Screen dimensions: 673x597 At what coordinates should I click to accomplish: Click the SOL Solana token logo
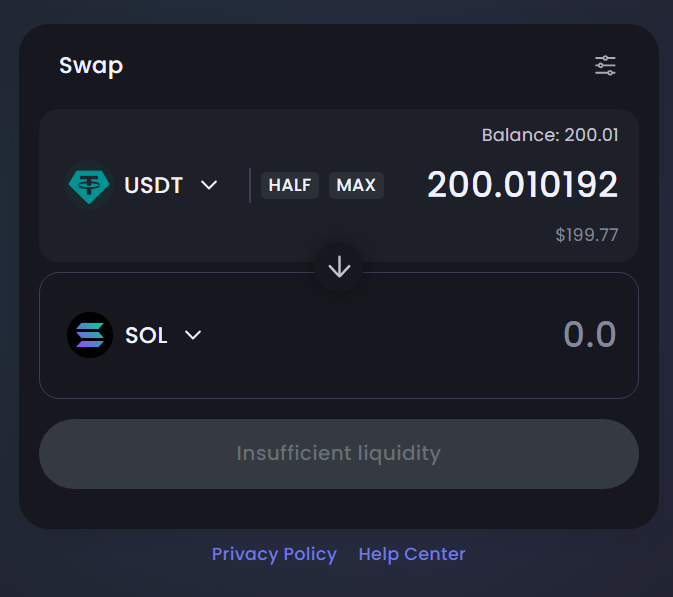[x=90, y=335]
